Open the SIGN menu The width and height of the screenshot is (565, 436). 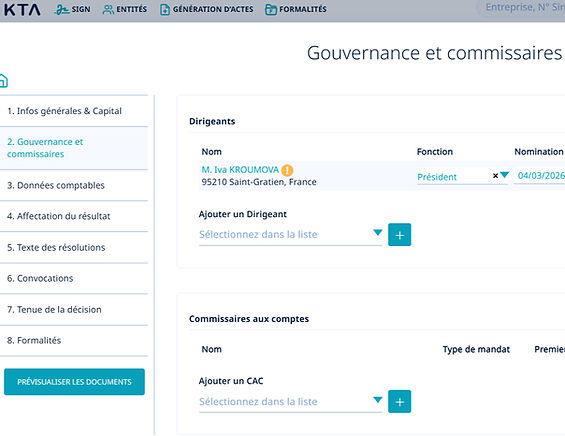72,10
